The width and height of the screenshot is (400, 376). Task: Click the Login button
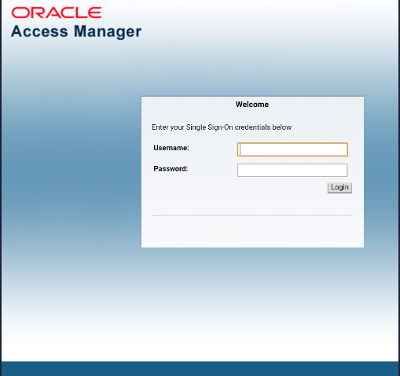tap(340, 188)
